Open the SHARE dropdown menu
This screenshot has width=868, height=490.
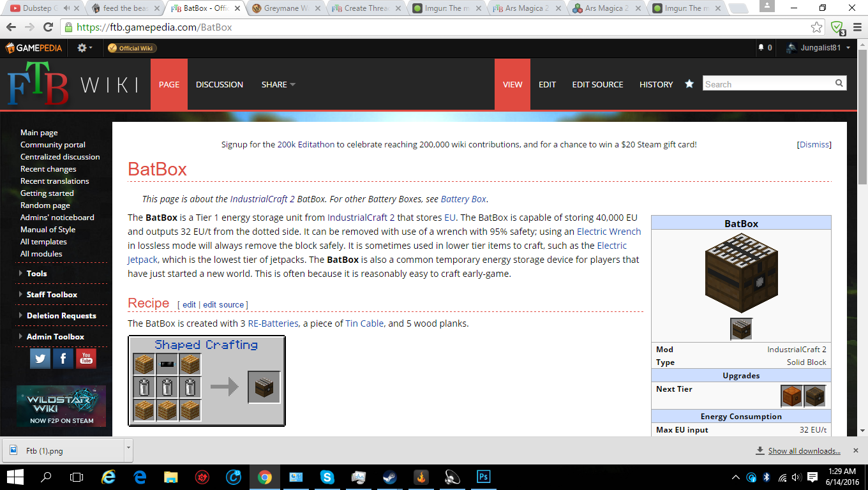point(278,84)
